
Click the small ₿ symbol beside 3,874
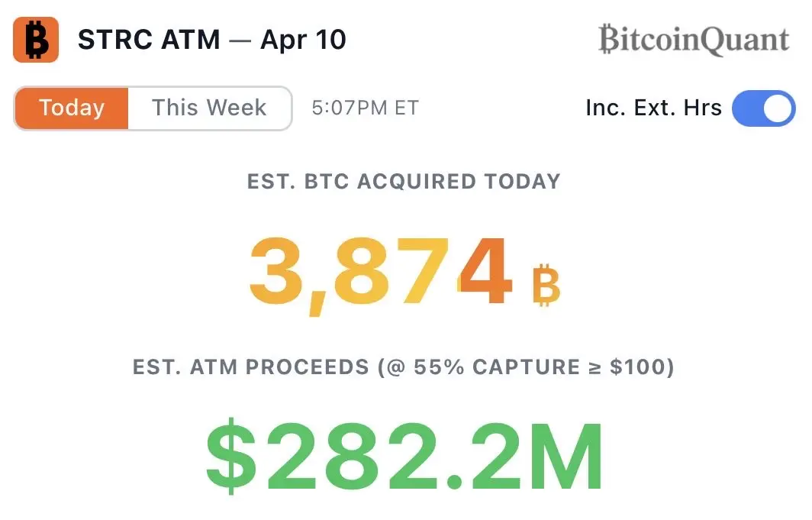click(546, 283)
